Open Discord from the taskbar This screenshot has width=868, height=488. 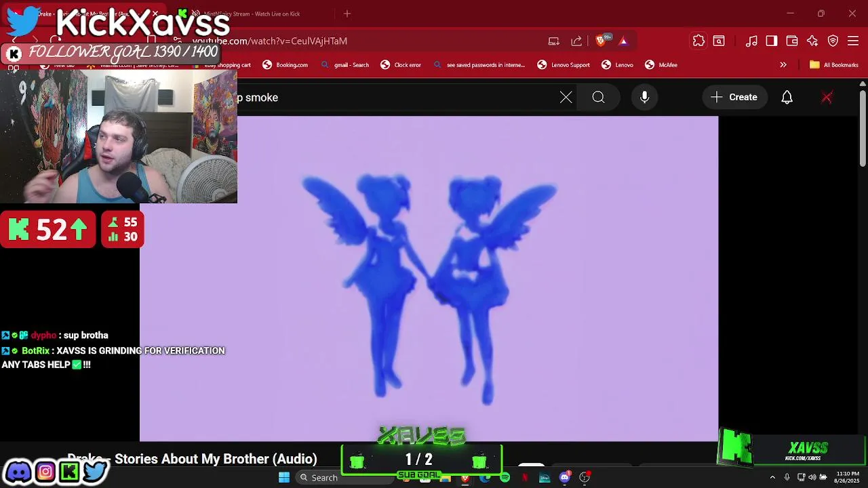pos(564,478)
